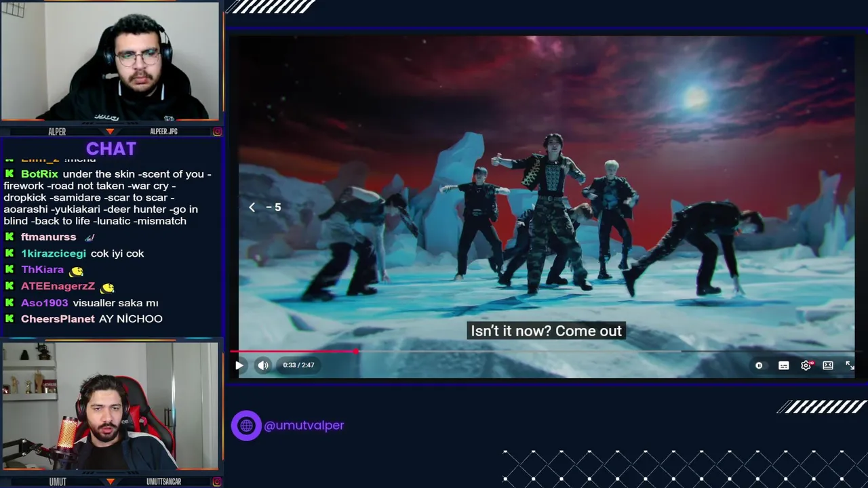The width and height of the screenshot is (868, 488).
Task: Toggle subtitles with the captions icon
Action: [784, 365]
